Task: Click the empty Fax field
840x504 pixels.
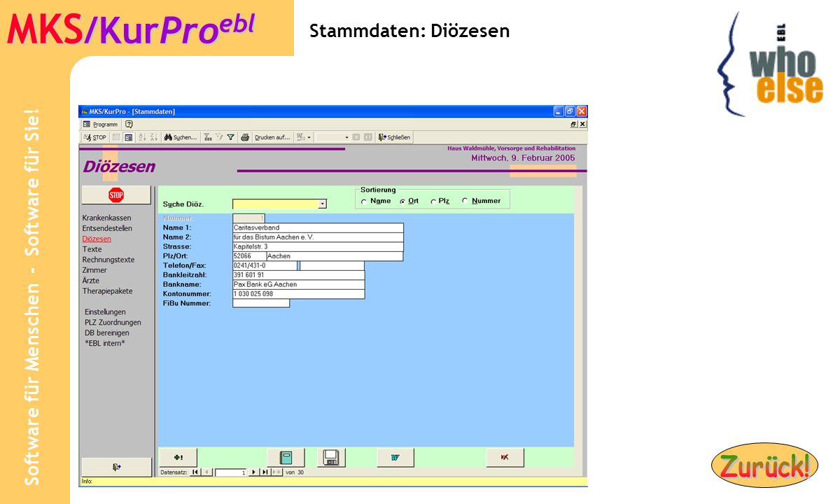Action: pos(332,266)
